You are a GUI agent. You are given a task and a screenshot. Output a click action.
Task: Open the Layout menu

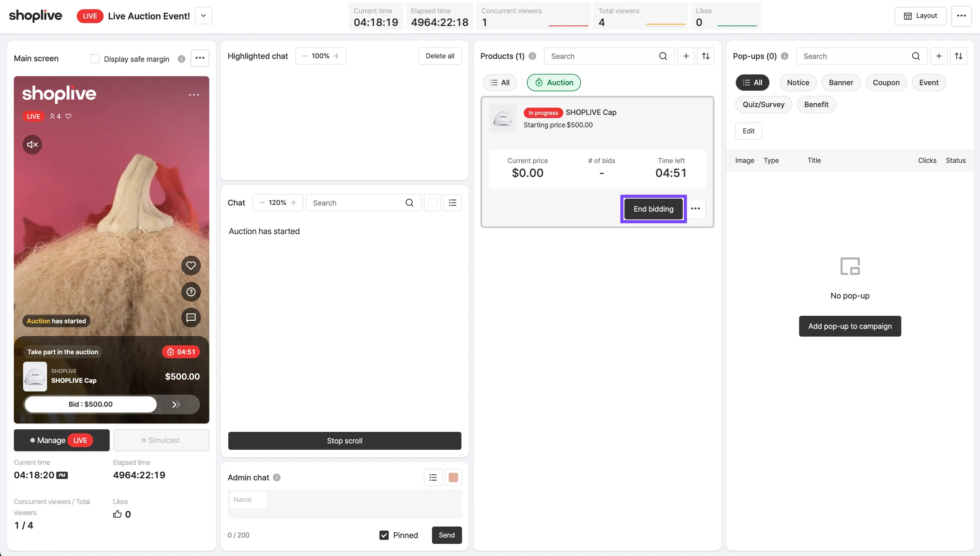(x=920, y=16)
